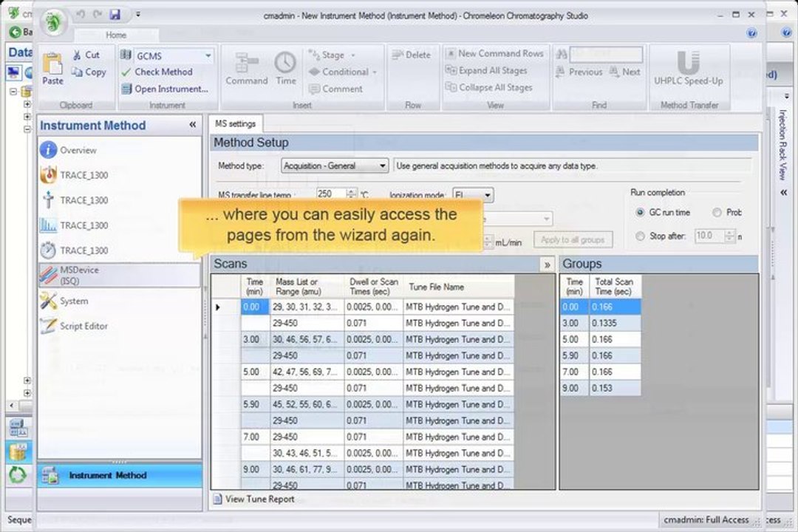The width and height of the screenshot is (798, 532).
Task: Click Previous in the Find group
Action: (579, 72)
